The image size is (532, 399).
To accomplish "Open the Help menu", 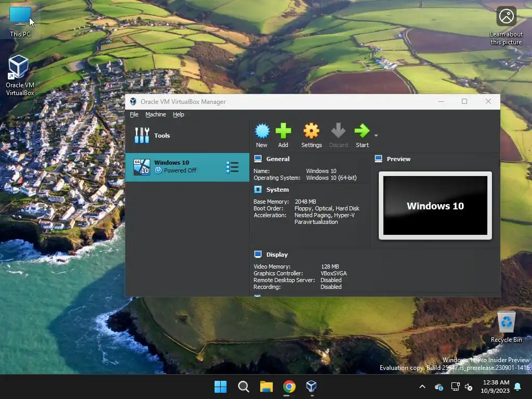I will click(179, 114).
